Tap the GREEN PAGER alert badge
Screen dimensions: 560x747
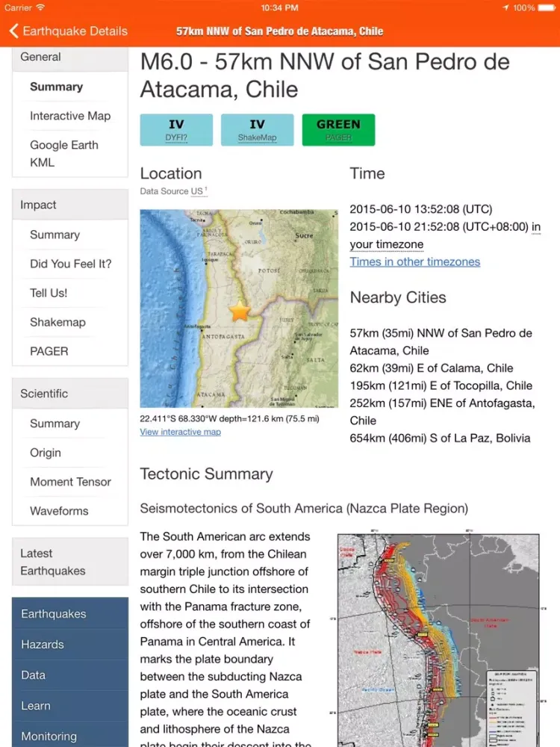click(x=338, y=129)
